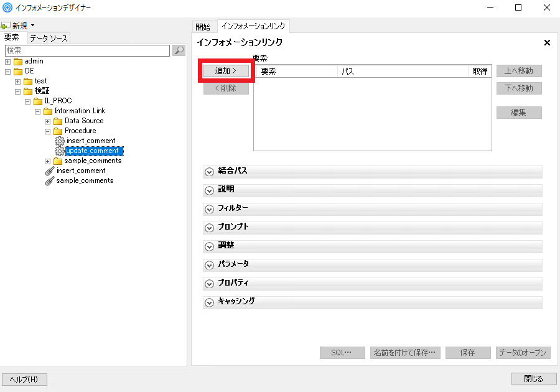
Task: Click the < 削除 button
Action: (x=226, y=88)
